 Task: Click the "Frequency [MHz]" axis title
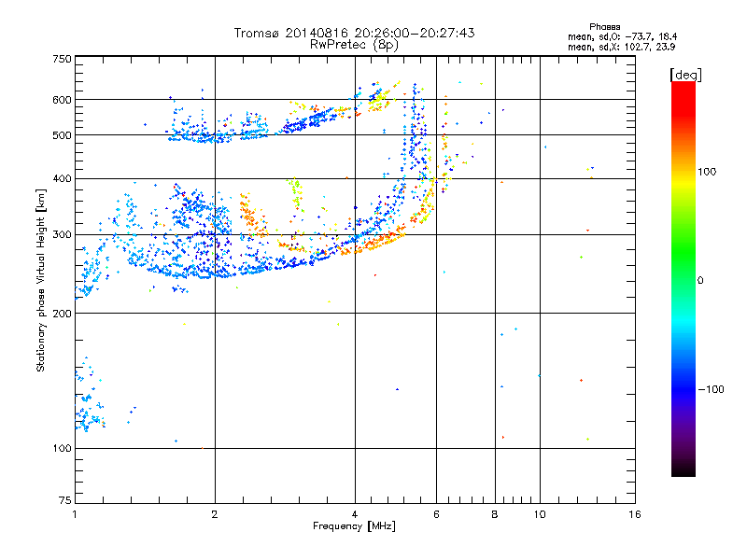point(354,526)
